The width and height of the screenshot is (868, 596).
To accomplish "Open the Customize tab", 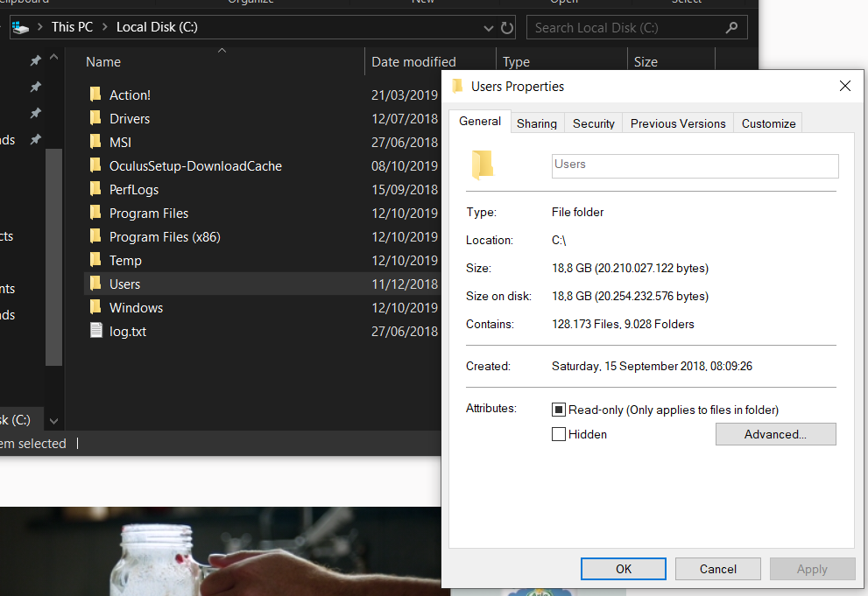I will (768, 123).
